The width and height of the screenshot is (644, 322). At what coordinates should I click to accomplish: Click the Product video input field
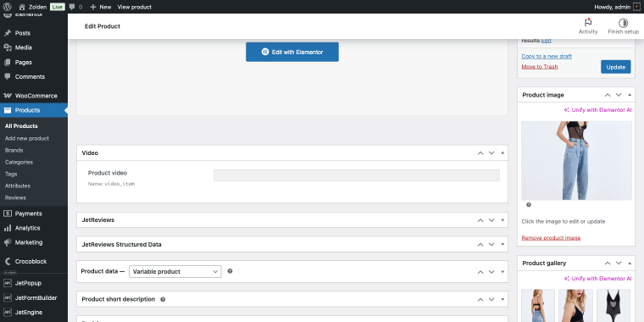click(357, 175)
